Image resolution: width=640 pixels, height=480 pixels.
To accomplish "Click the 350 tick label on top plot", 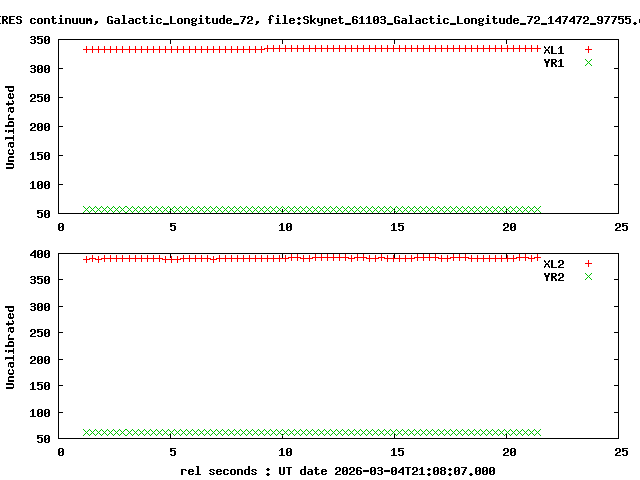I will [x=40, y=40].
